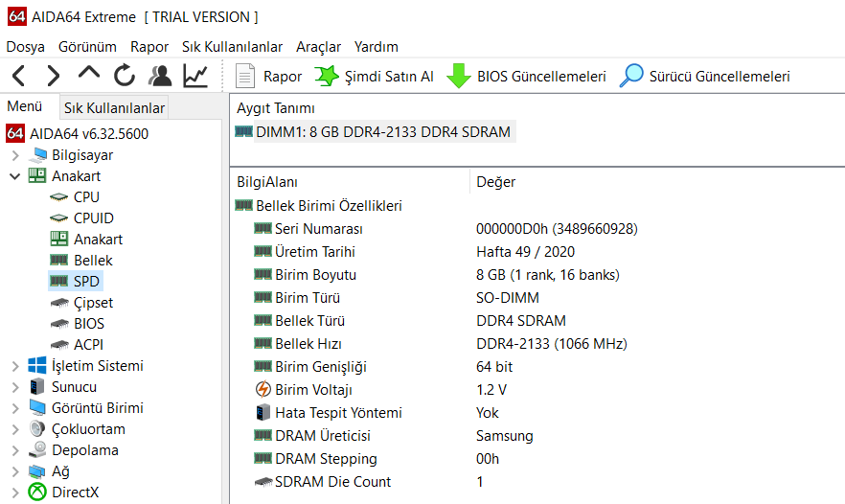Open the Rapor menu
Image resolution: width=845 pixels, height=504 pixels.
coord(149,47)
